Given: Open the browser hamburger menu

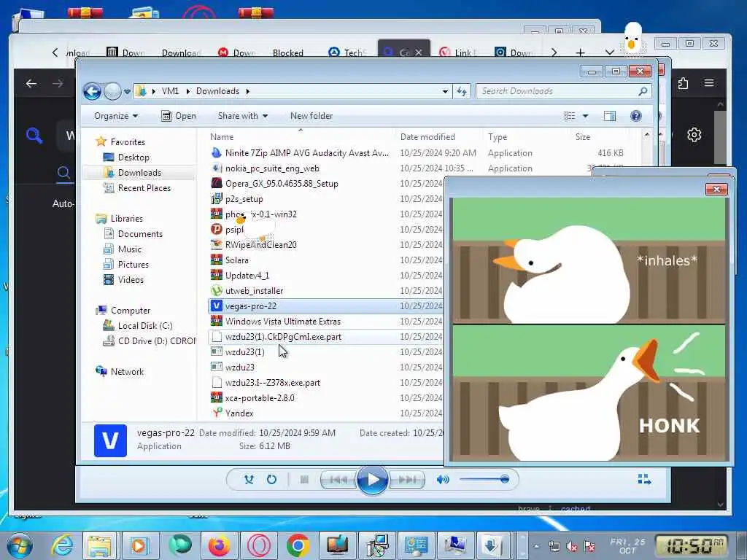Looking at the screenshot, I should (x=709, y=83).
